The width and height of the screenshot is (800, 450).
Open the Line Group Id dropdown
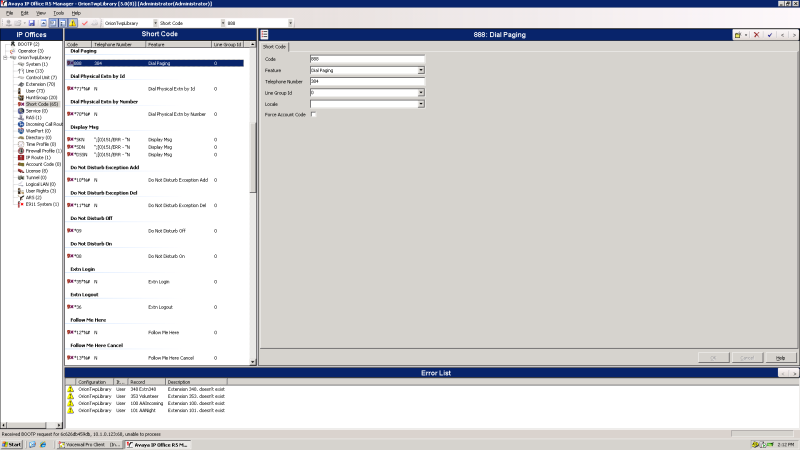pyautogui.click(x=421, y=93)
